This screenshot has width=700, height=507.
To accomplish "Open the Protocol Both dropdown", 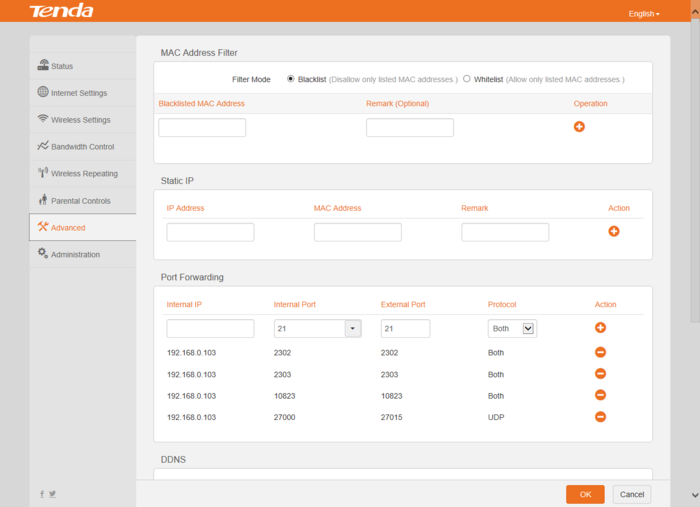I will 512,328.
